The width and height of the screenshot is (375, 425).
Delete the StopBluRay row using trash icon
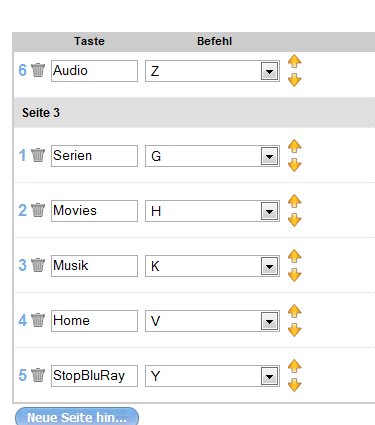click(38, 375)
